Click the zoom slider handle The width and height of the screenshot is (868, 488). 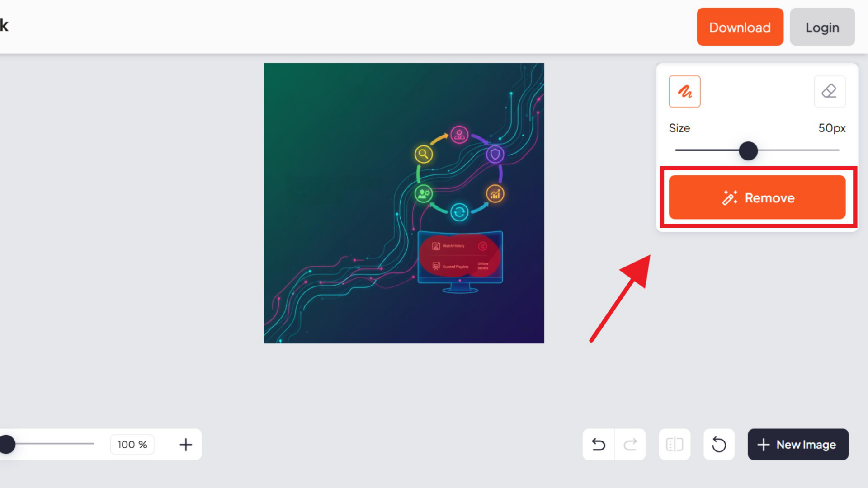coord(7,445)
